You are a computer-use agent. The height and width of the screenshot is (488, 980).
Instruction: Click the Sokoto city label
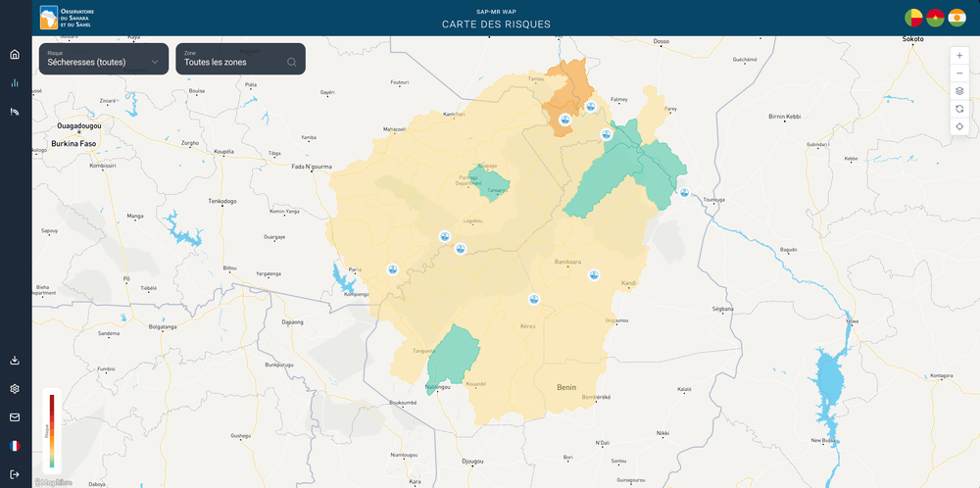point(913,39)
